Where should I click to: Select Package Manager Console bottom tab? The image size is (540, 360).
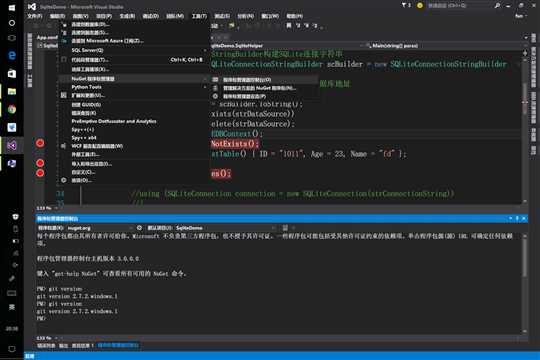118,345
